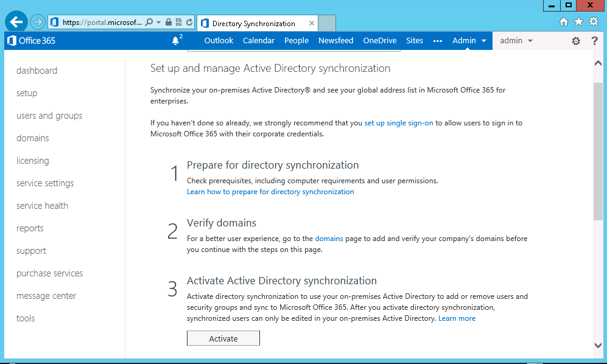The image size is (607, 364).
Task: Open Outlook from the top navigation
Action: 219,40
